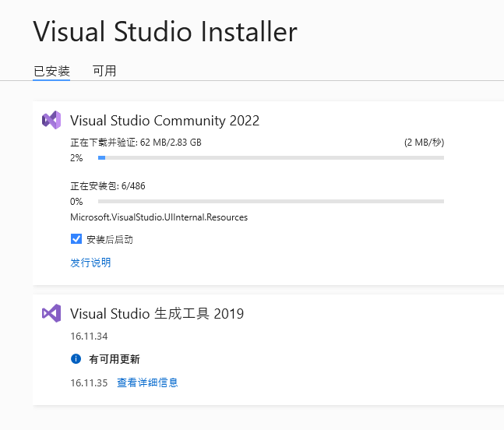This screenshot has height=430, width=504.
Task: Click the Visual Studio Installer heading
Action: (165, 31)
